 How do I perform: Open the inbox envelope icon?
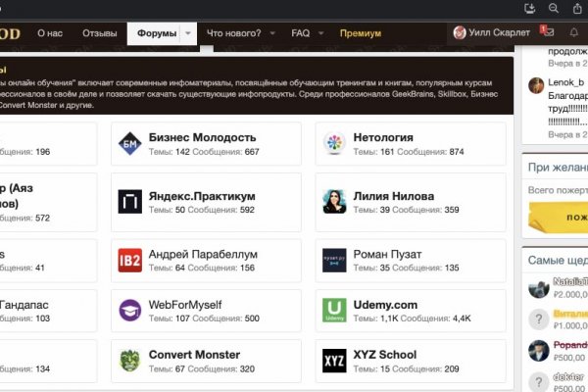547,32
